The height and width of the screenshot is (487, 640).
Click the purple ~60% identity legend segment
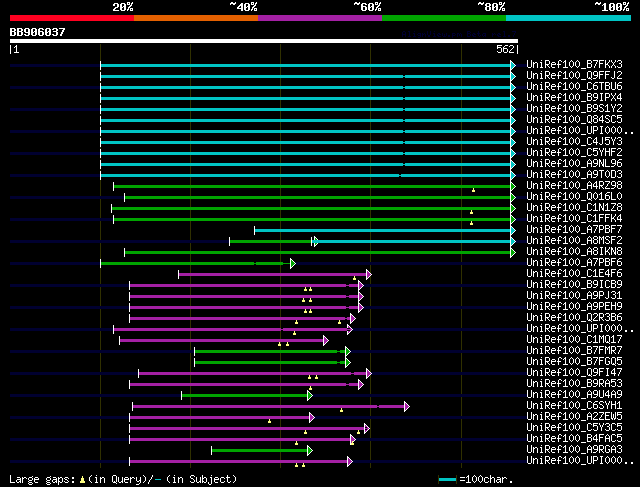click(320, 18)
